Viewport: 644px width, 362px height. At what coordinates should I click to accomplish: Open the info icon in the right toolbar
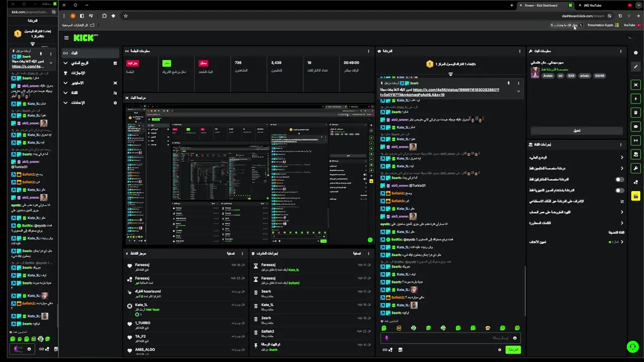[636, 52]
